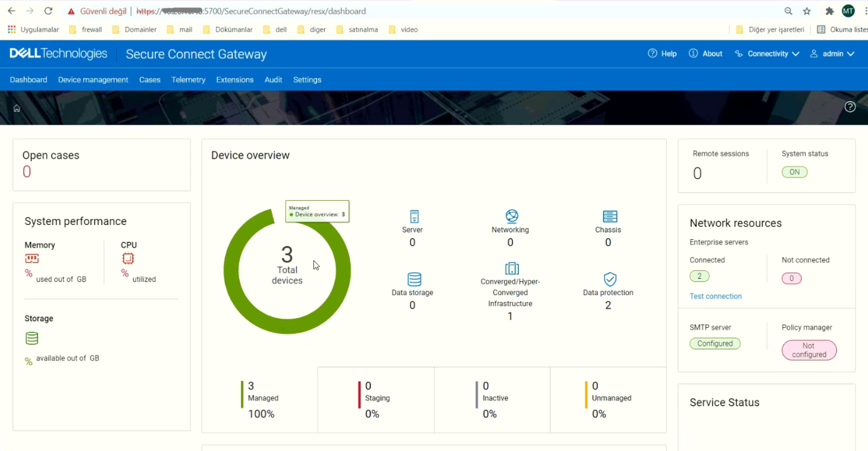The width and height of the screenshot is (868, 451).
Task: Click the Test connection link
Action: pyautogui.click(x=715, y=296)
